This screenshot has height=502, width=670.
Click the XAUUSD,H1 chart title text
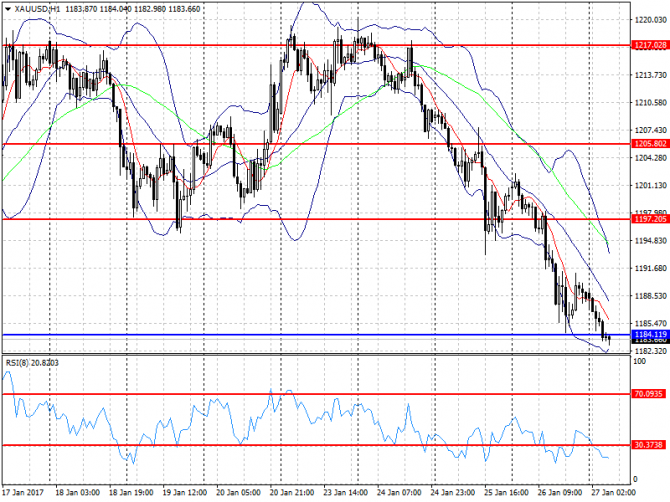coord(38,7)
